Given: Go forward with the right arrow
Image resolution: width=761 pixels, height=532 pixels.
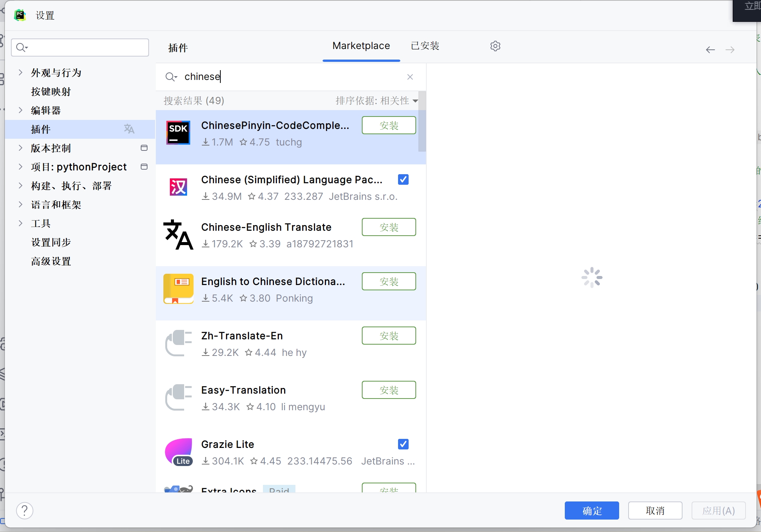Looking at the screenshot, I should pyautogui.click(x=730, y=50).
